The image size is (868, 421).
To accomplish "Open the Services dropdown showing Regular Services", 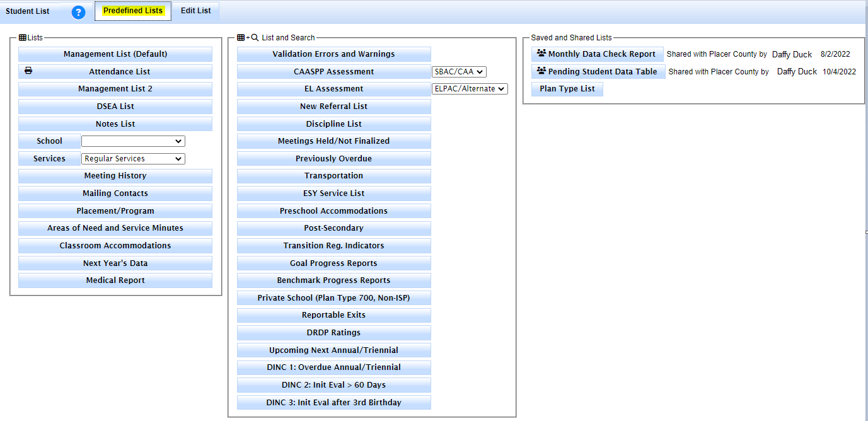I will (133, 158).
